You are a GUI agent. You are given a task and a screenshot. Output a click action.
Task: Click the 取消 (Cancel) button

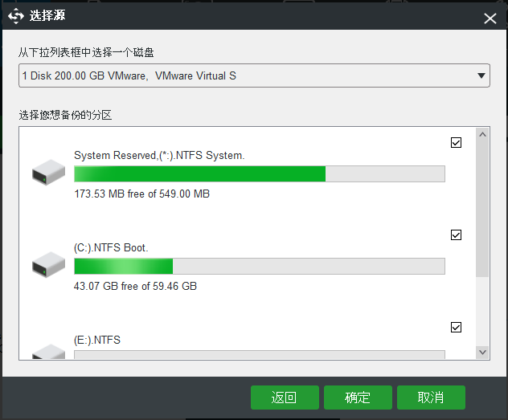431,398
